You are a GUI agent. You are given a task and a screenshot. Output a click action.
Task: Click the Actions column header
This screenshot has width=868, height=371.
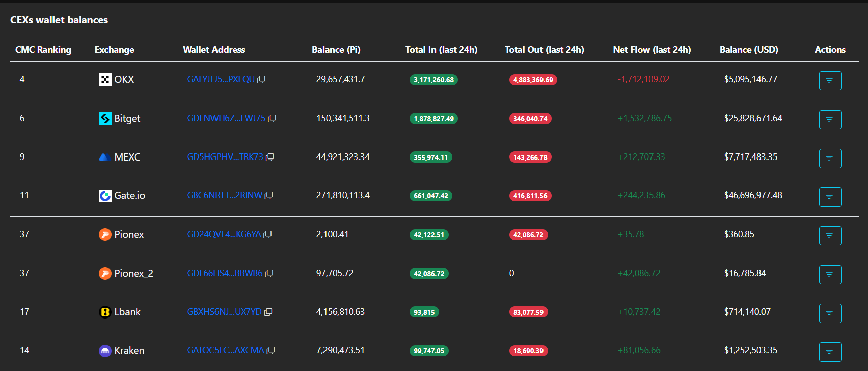(x=830, y=50)
